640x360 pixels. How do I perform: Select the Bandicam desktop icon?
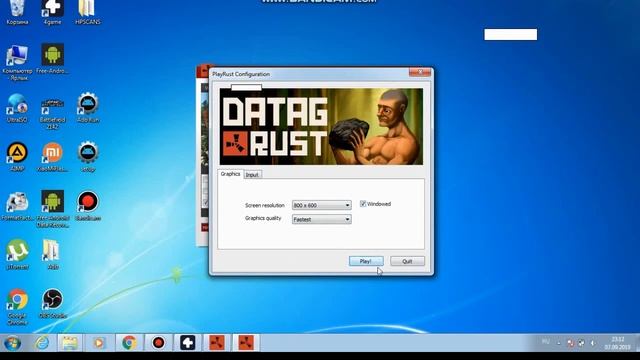coord(87,206)
